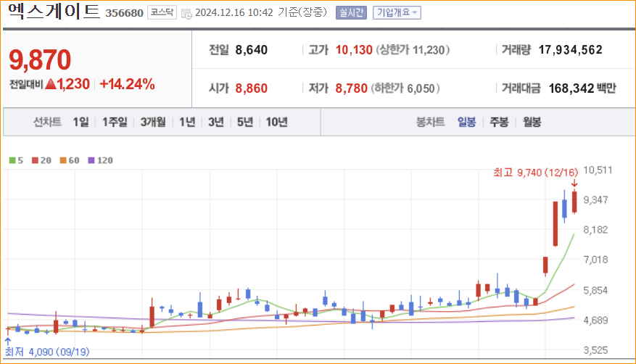Click the 3,525 y-axis label
The image size is (636, 364).
pos(595,349)
